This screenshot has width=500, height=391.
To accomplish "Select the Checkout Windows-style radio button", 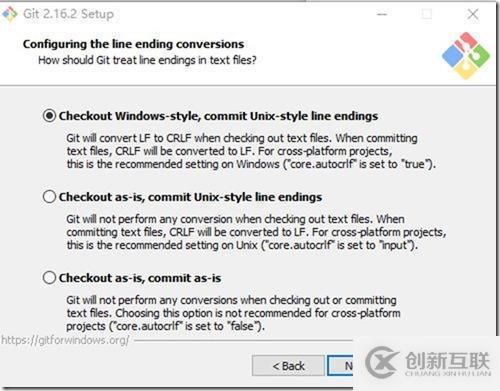I will click(x=49, y=116).
